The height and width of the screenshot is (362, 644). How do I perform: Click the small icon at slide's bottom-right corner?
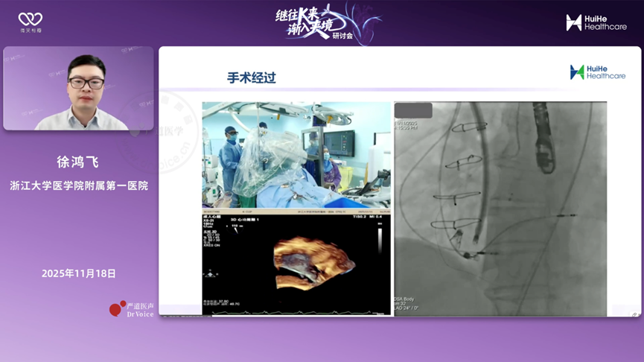coord(634,314)
